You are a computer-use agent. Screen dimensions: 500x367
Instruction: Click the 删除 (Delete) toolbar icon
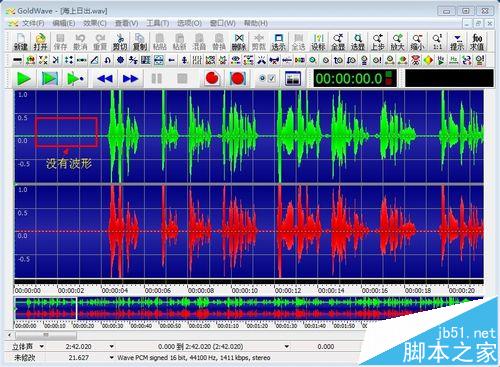pos(239,42)
